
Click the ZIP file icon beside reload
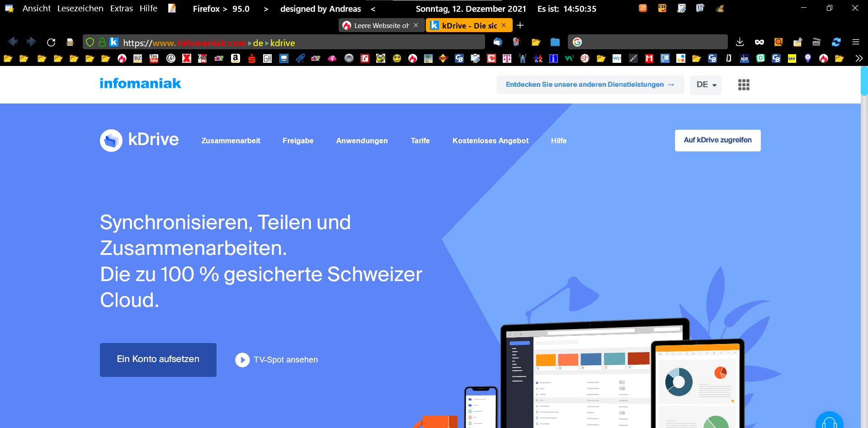(70, 42)
